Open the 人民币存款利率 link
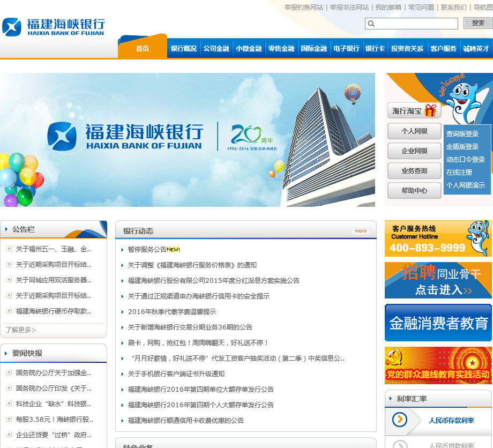Screen dimensions: 493x448 (x=451, y=420)
